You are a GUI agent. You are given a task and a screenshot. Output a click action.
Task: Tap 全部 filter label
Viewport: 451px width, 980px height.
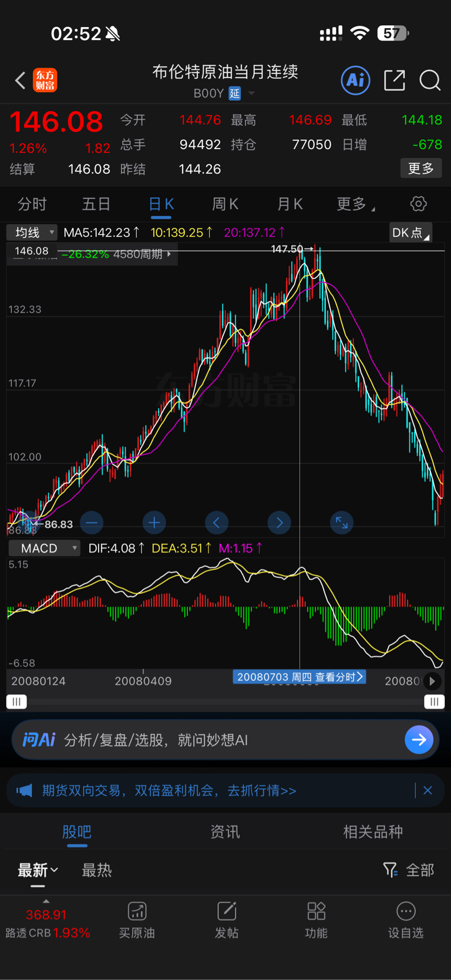[x=420, y=870]
